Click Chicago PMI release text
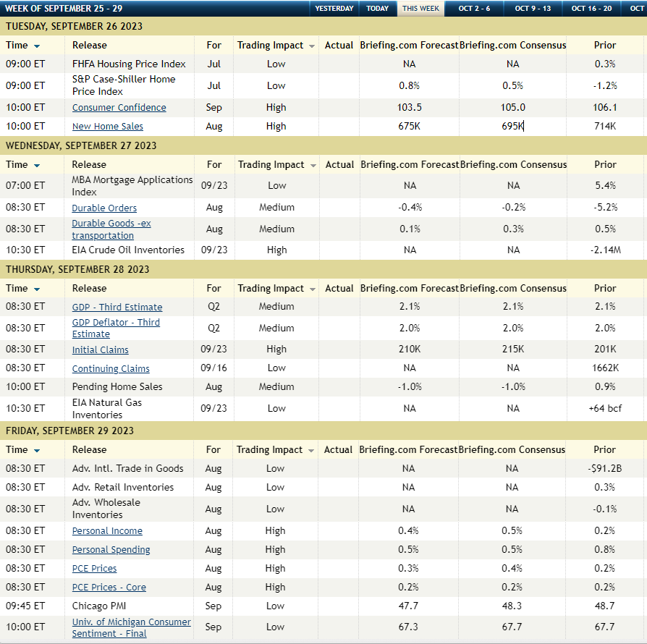 [x=99, y=606]
